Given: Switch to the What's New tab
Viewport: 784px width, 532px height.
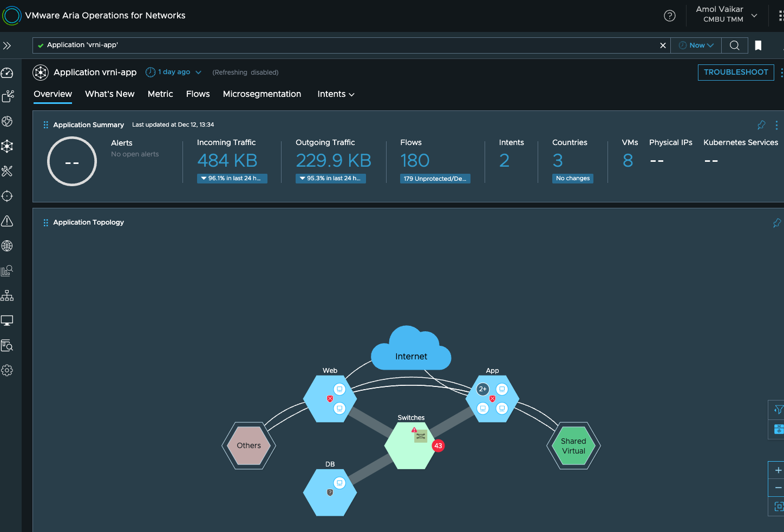Looking at the screenshot, I should (110, 94).
